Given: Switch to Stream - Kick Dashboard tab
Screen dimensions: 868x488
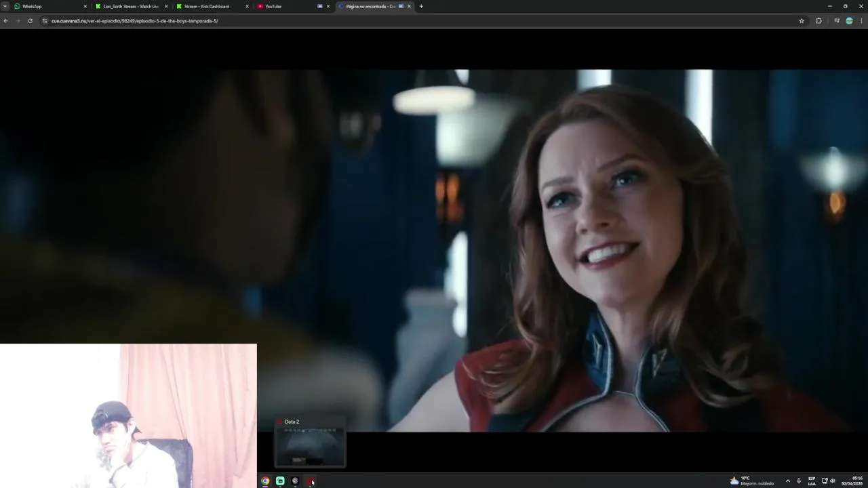Looking at the screenshot, I should click(x=212, y=6).
